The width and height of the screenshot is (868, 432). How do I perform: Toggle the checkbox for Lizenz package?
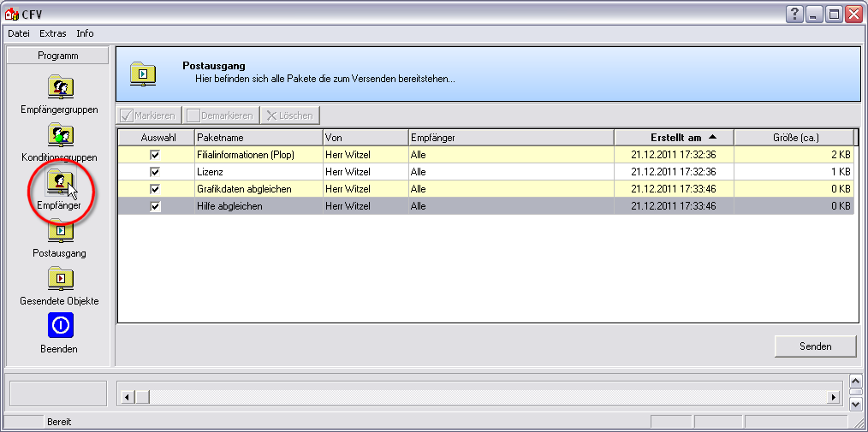[x=155, y=172]
